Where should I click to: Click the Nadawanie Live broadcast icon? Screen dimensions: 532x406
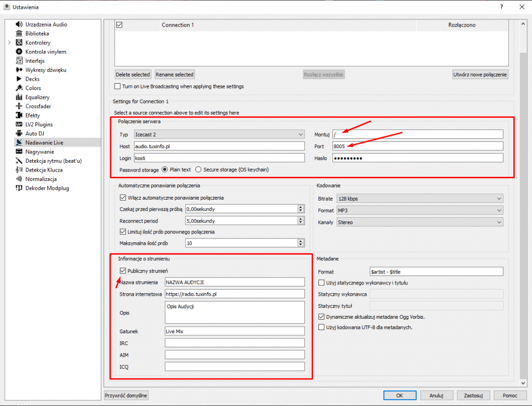[x=19, y=142]
